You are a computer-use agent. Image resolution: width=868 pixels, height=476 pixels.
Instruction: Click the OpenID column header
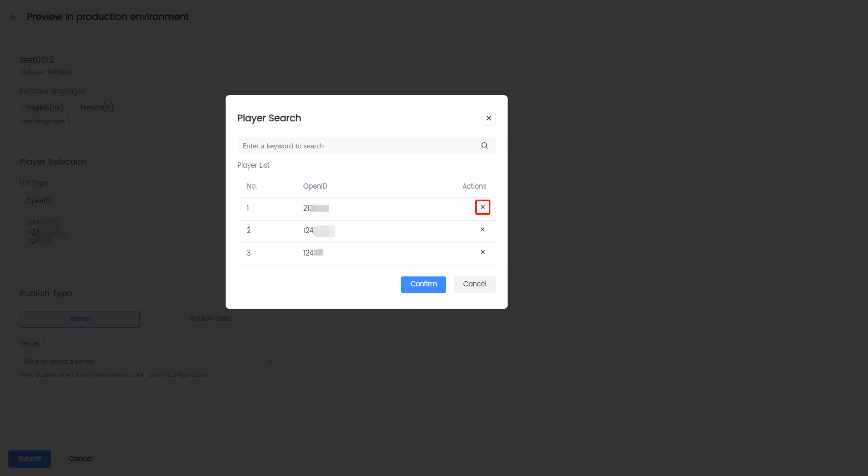(315, 187)
